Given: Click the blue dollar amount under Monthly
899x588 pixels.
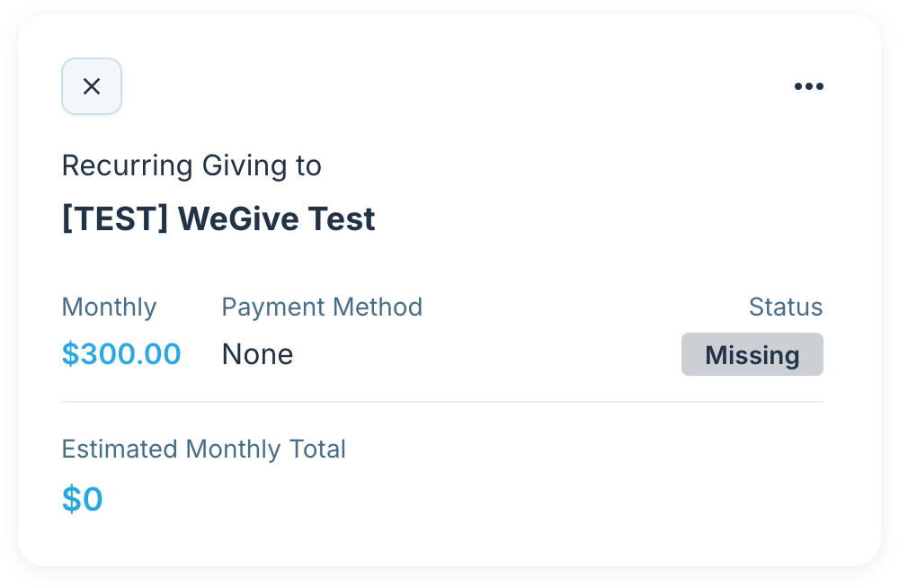Looking at the screenshot, I should (121, 354).
